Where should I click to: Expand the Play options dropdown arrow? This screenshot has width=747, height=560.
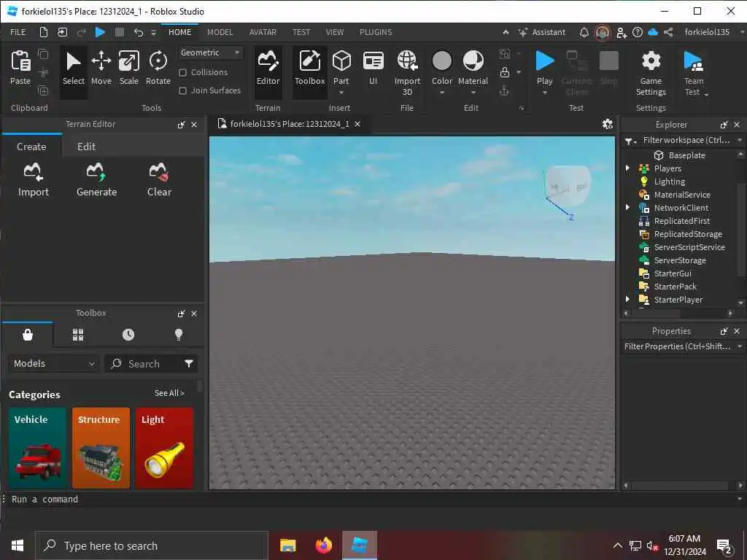[544, 93]
